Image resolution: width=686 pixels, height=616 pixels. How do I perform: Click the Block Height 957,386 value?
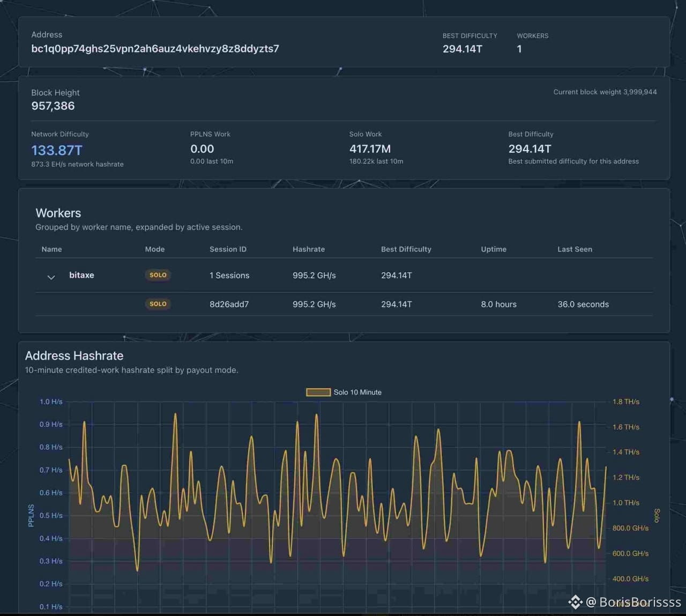pyautogui.click(x=53, y=106)
